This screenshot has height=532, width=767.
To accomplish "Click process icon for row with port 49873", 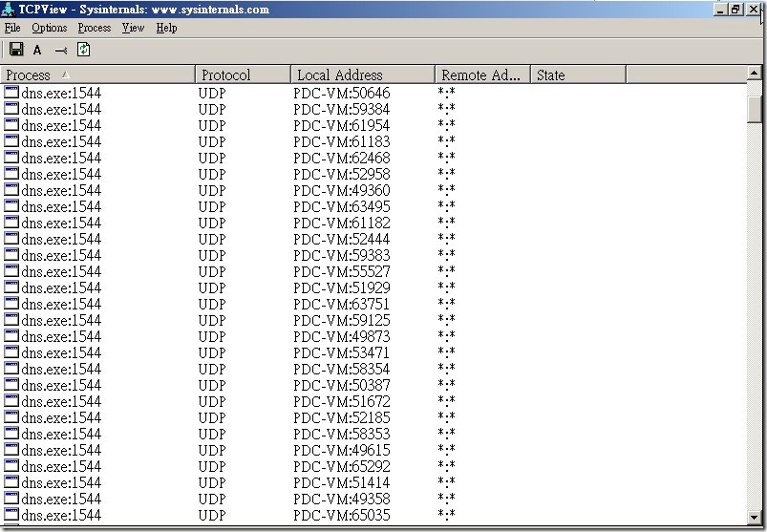I will 11,335.
